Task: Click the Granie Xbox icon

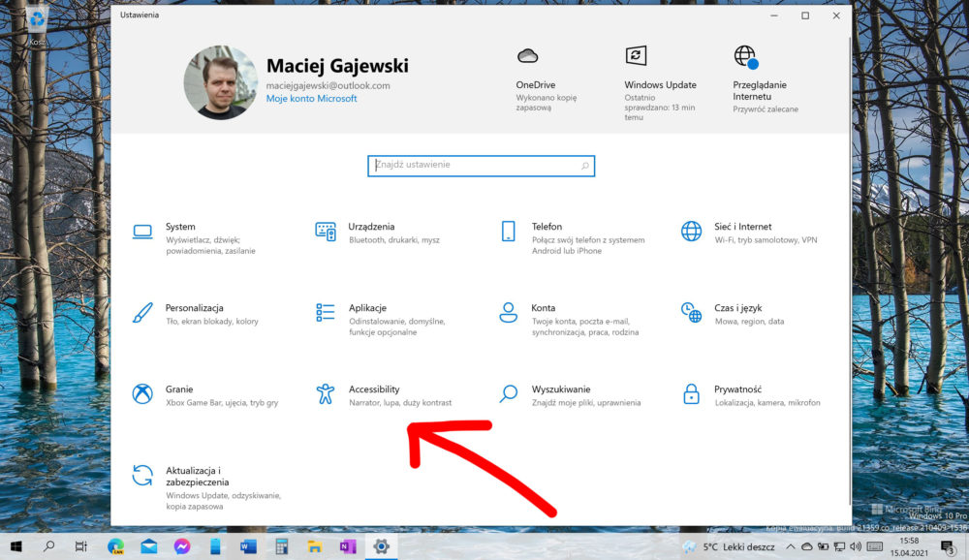Action: 142,393
